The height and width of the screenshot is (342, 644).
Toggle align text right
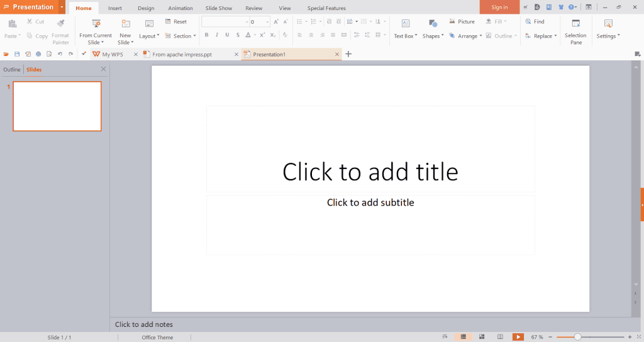pos(323,35)
